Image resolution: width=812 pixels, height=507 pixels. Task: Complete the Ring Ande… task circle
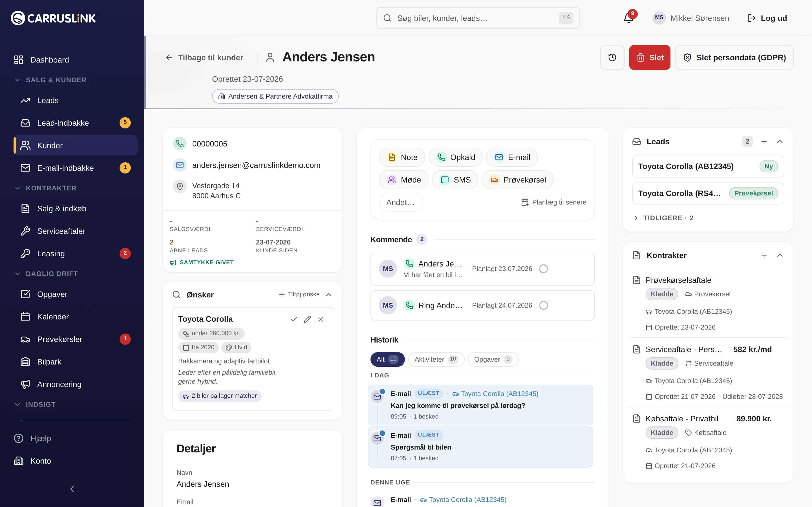[x=544, y=305]
